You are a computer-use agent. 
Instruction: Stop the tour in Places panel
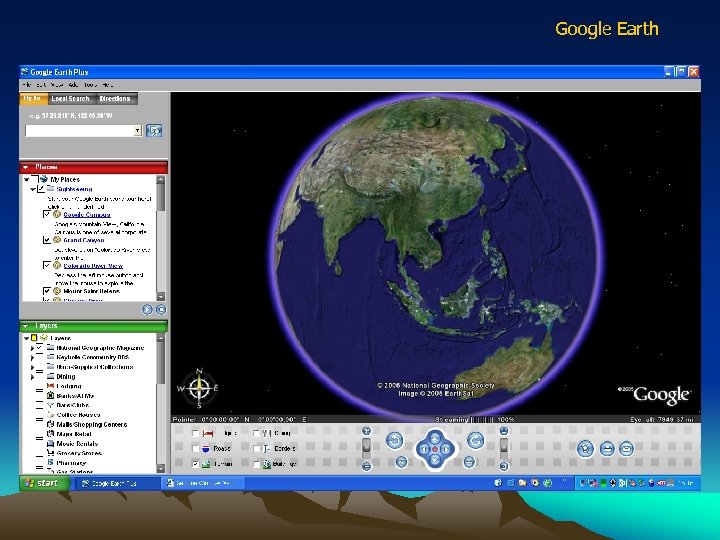click(161, 309)
